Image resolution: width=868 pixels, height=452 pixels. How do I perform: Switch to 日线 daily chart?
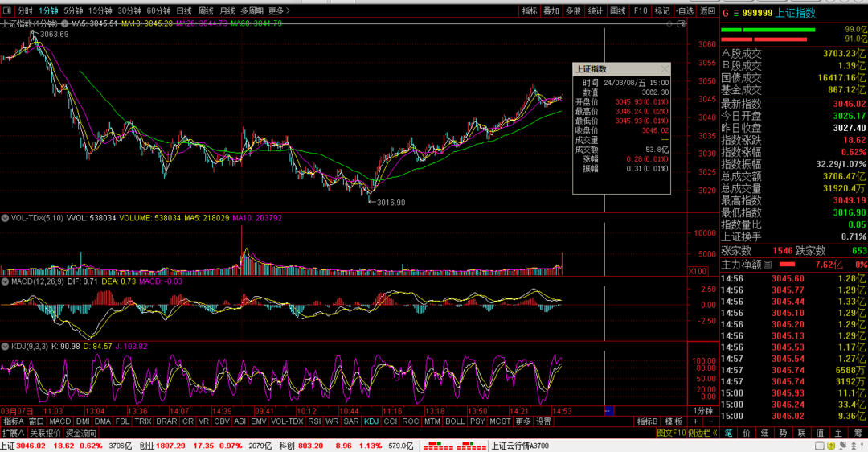click(184, 10)
